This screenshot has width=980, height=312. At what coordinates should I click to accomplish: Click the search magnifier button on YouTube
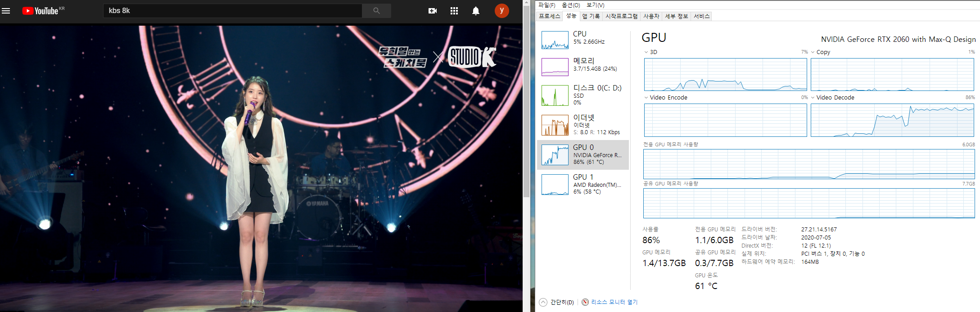tap(376, 11)
